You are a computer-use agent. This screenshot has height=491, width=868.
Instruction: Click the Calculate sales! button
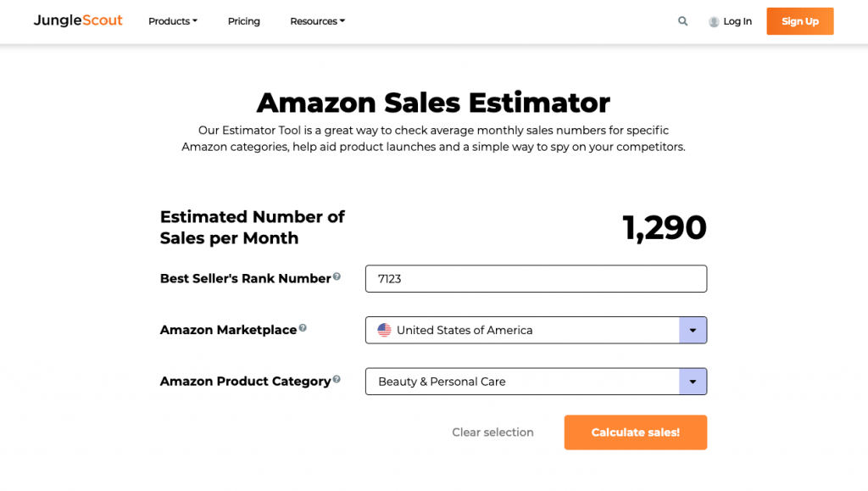click(636, 432)
